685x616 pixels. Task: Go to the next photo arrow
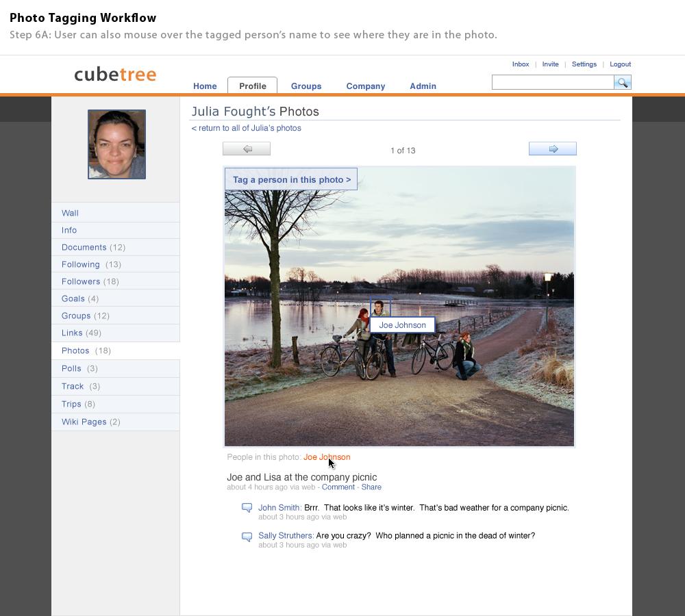click(553, 149)
